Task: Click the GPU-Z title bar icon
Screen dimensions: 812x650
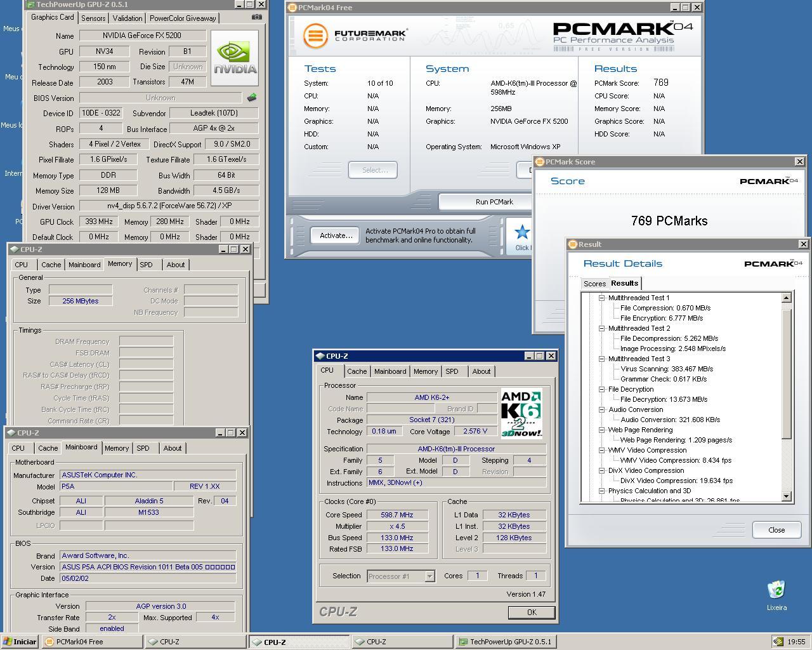Action: [x=30, y=4]
